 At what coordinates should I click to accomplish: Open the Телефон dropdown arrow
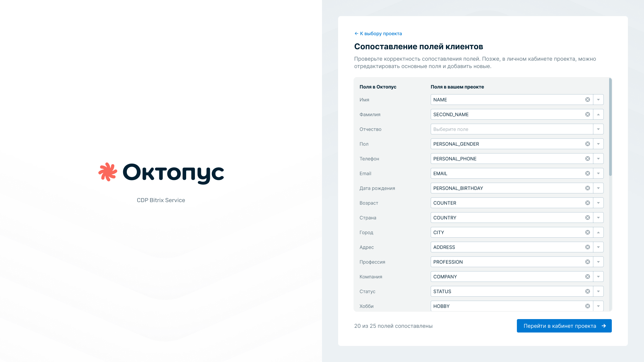(598, 159)
